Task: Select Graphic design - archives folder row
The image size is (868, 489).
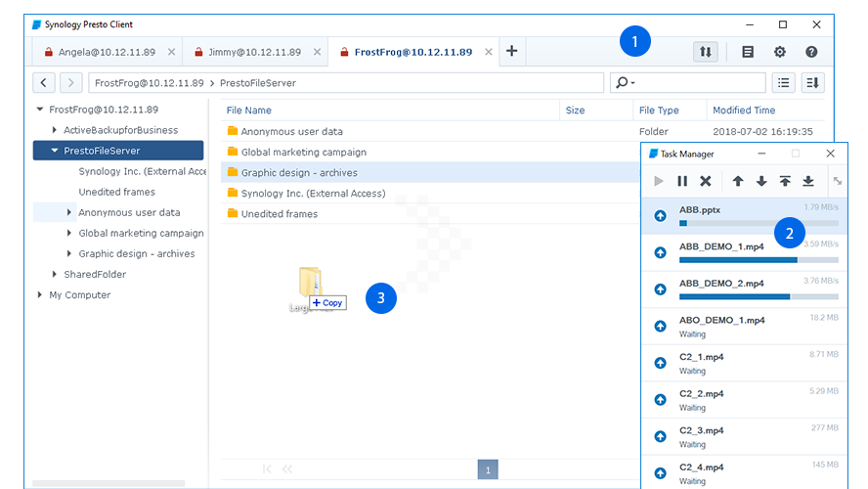Action: [431, 172]
